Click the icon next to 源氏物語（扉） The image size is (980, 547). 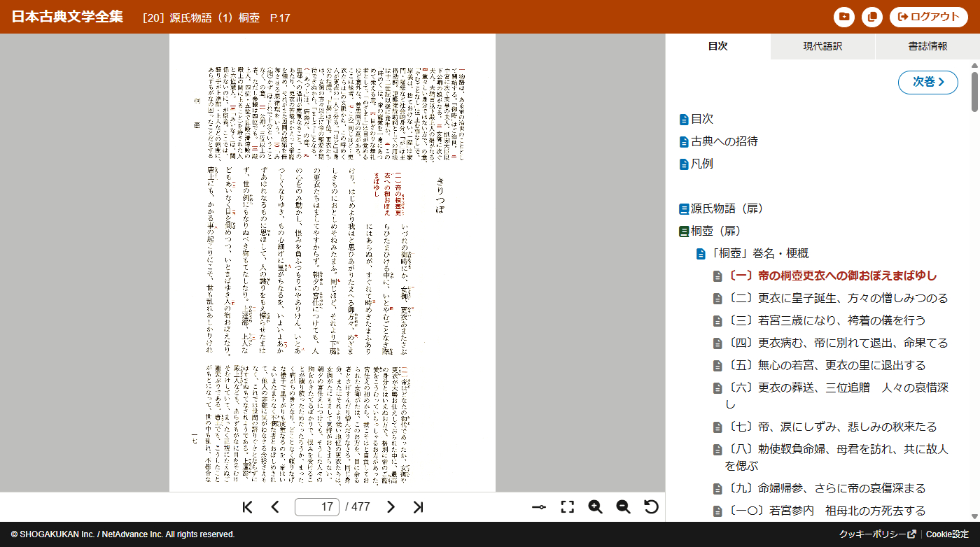pos(684,209)
